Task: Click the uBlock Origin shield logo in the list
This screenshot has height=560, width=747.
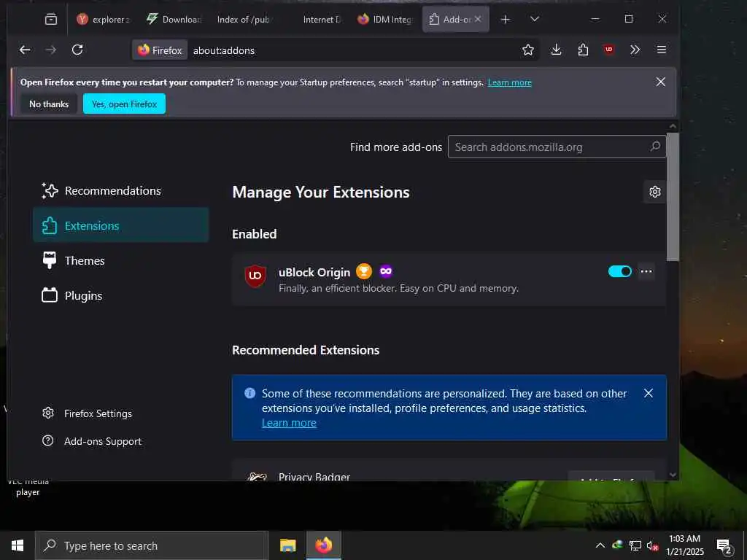Action: [255, 276]
